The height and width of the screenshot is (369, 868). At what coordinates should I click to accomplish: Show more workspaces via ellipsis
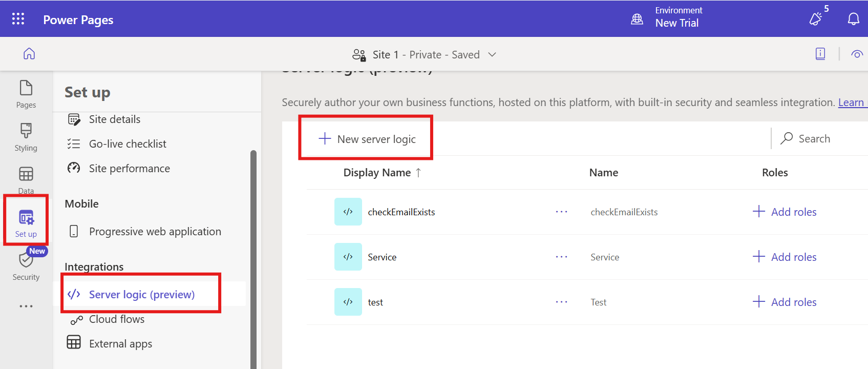click(x=26, y=306)
